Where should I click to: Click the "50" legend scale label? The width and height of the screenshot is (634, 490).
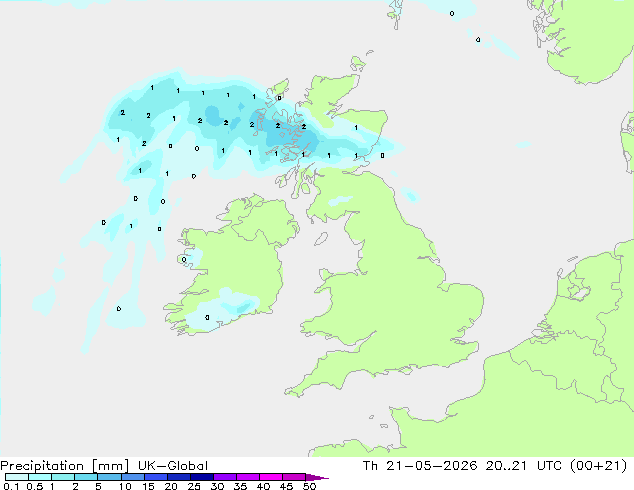(x=309, y=486)
